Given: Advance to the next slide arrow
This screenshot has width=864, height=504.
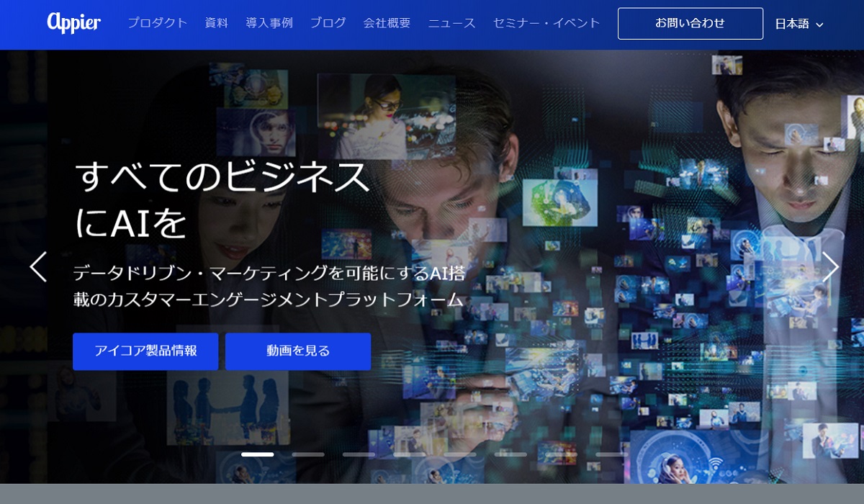Looking at the screenshot, I should [x=830, y=266].
